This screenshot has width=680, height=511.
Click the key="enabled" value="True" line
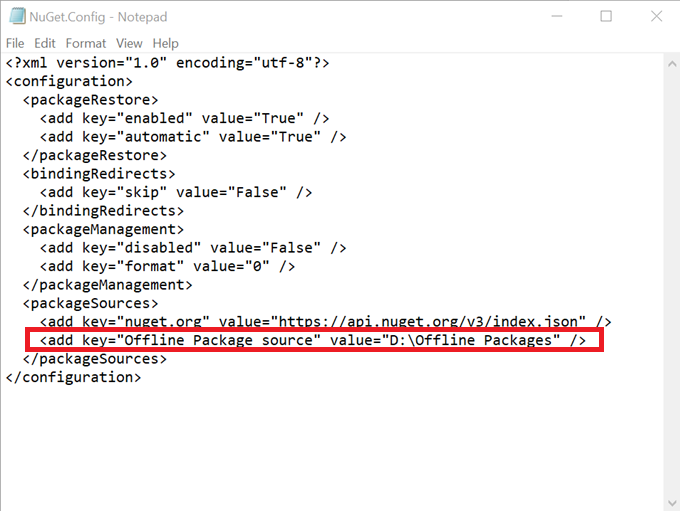[x=184, y=118]
